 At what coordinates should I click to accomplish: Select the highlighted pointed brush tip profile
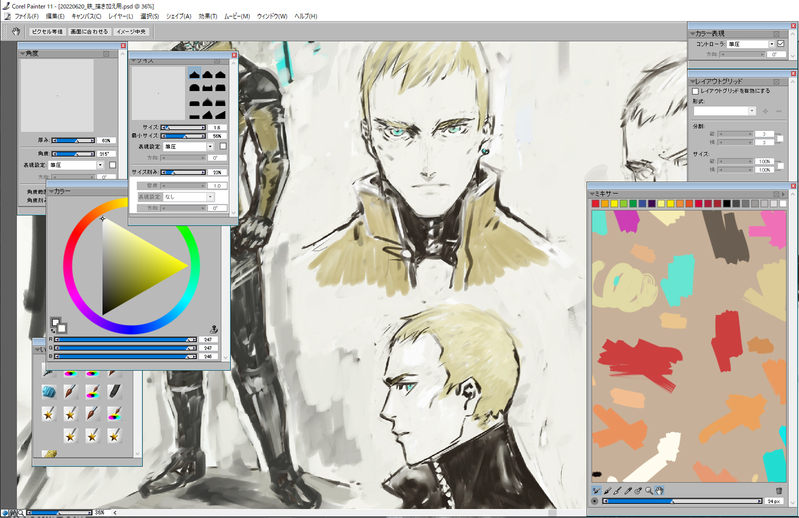pyautogui.click(x=194, y=74)
